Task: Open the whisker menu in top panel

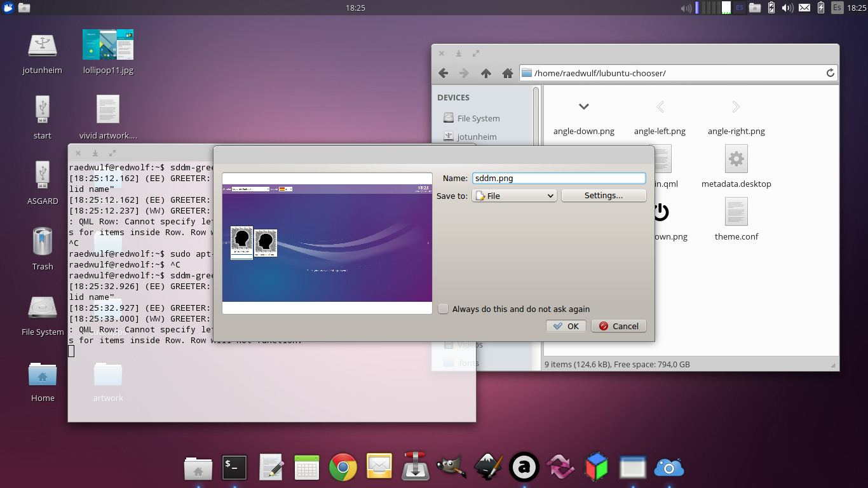Action: tap(8, 8)
